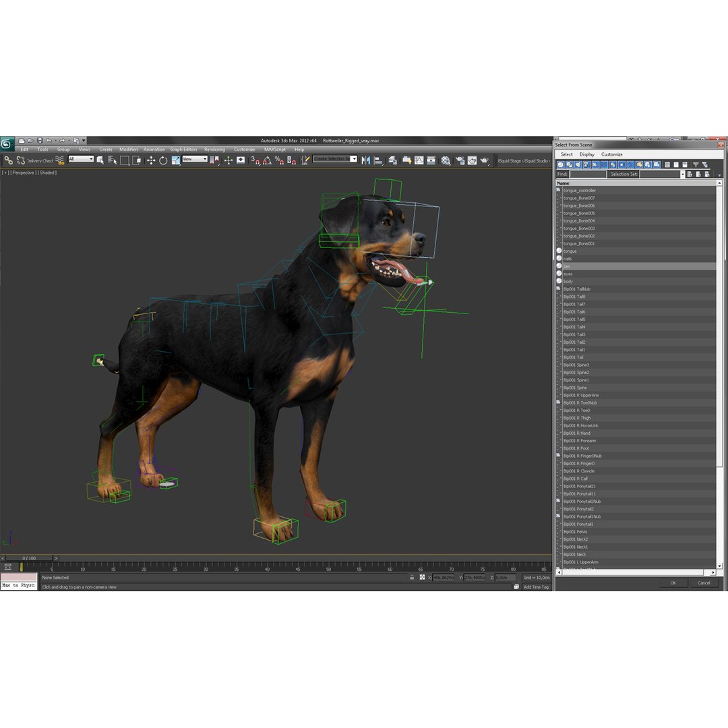Open the Manage Layers icon
728x728 pixels.
[393, 160]
